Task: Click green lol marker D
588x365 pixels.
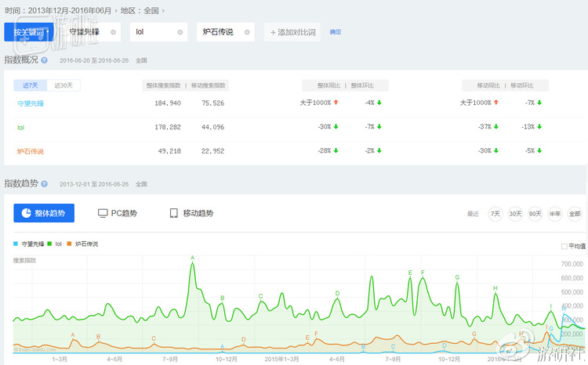Action: pyautogui.click(x=337, y=294)
